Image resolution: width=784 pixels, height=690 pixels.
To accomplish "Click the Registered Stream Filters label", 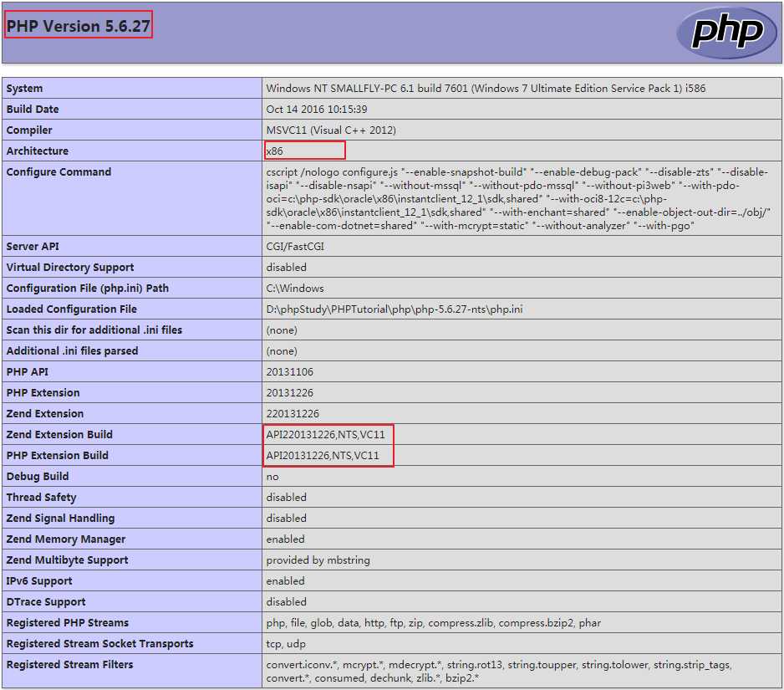I will 69,665.
